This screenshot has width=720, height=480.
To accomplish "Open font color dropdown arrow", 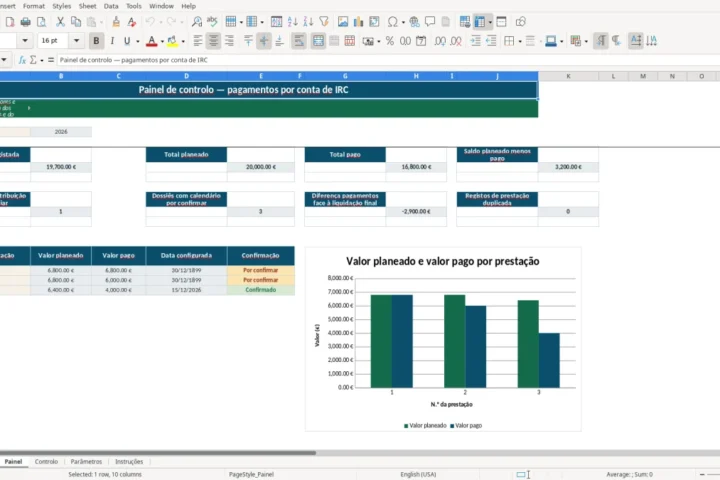I will point(162,41).
